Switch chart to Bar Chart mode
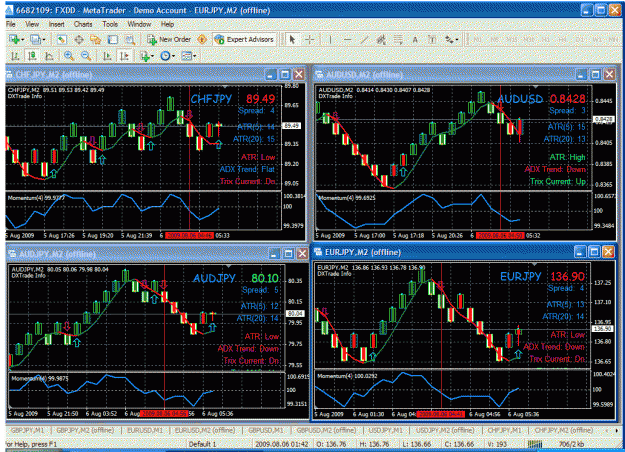625x452 pixels. (15, 56)
